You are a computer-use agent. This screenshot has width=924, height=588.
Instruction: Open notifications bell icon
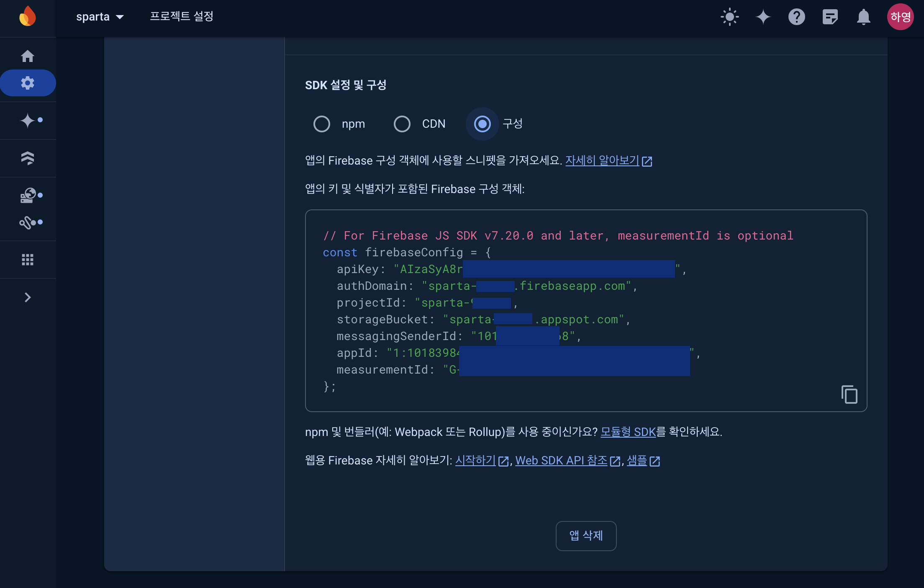coord(863,17)
